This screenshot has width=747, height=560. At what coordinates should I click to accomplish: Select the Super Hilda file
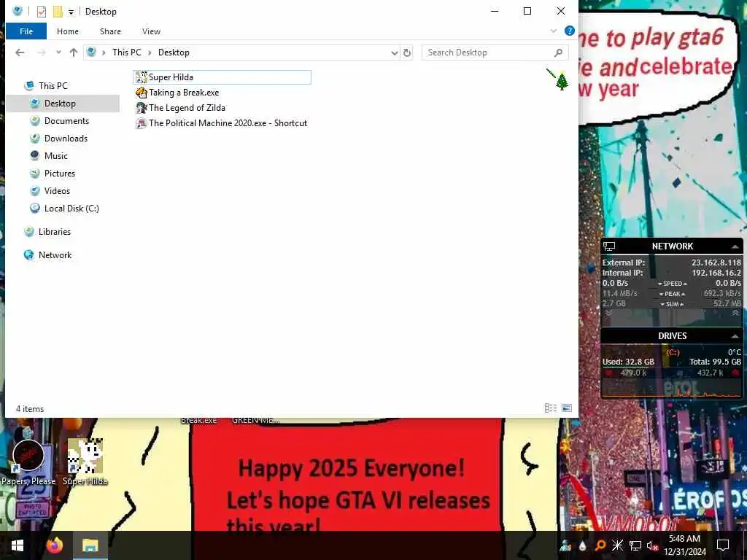coord(222,77)
